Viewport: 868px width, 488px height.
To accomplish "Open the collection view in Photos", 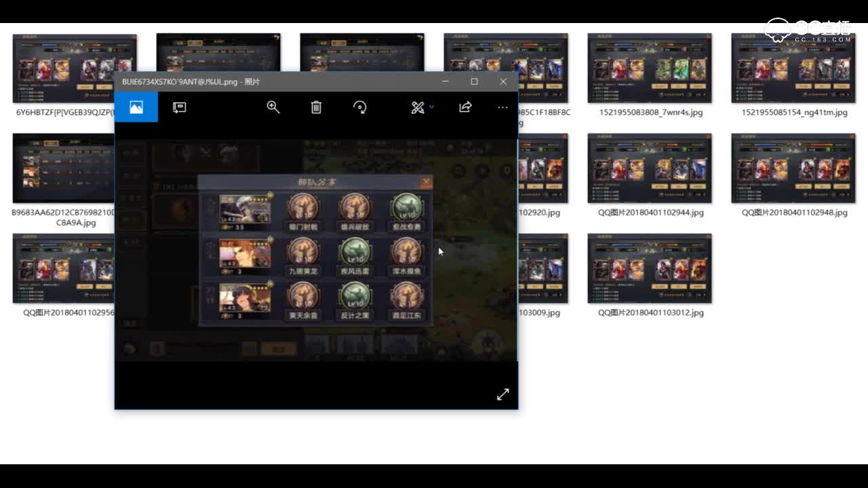I will [x=136, y=107].
